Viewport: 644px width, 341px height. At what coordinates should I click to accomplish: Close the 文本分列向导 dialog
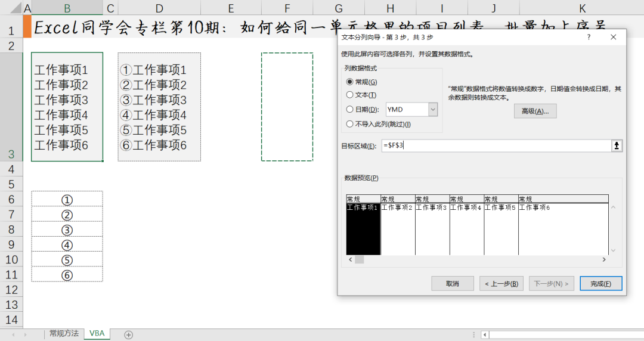click(613, 37)
